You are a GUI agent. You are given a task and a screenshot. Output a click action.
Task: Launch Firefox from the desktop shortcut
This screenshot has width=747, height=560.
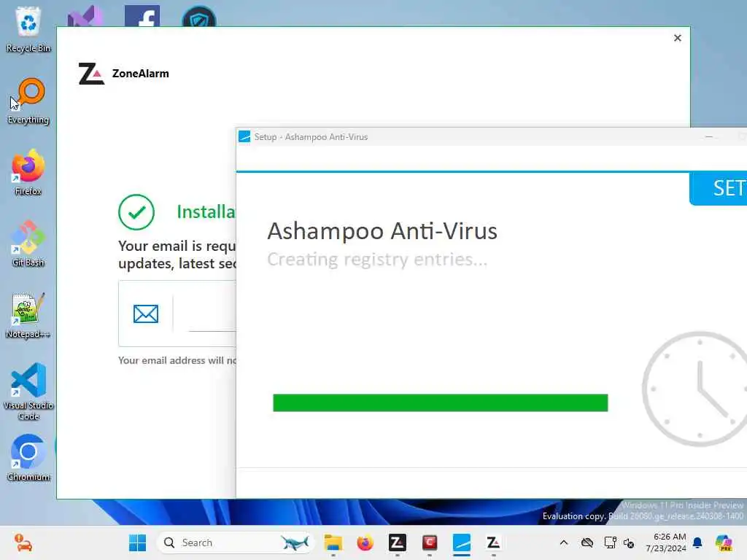click(28, 172)
